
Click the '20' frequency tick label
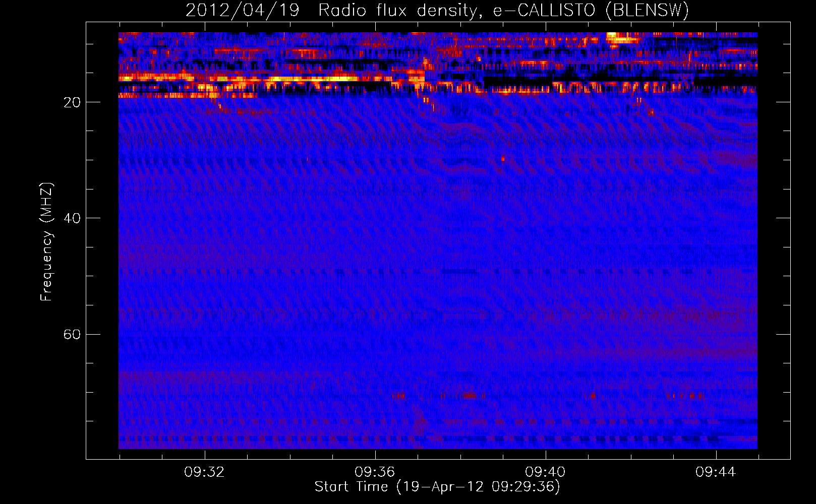(x=72, y=102)
